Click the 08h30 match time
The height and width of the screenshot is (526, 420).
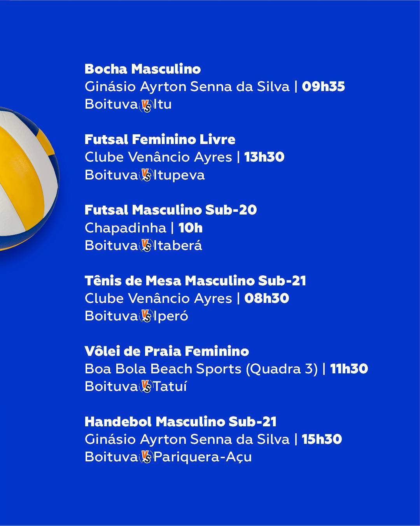coord(266,298)
